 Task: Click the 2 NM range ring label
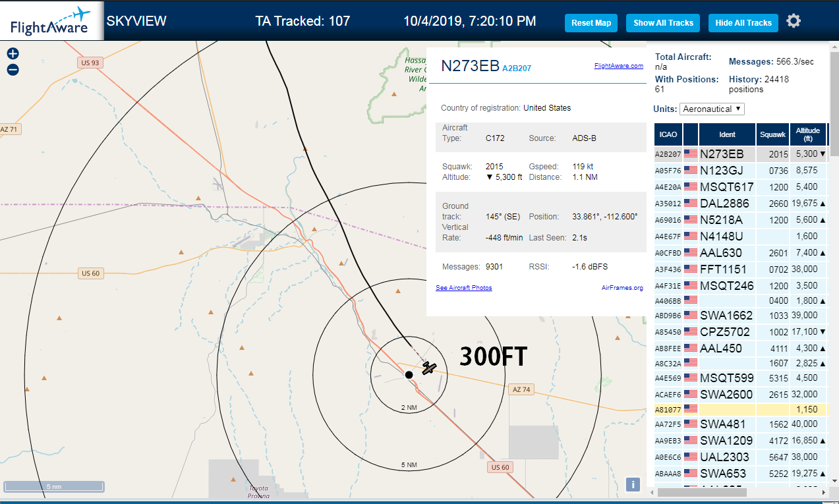[x=409, y=408]
